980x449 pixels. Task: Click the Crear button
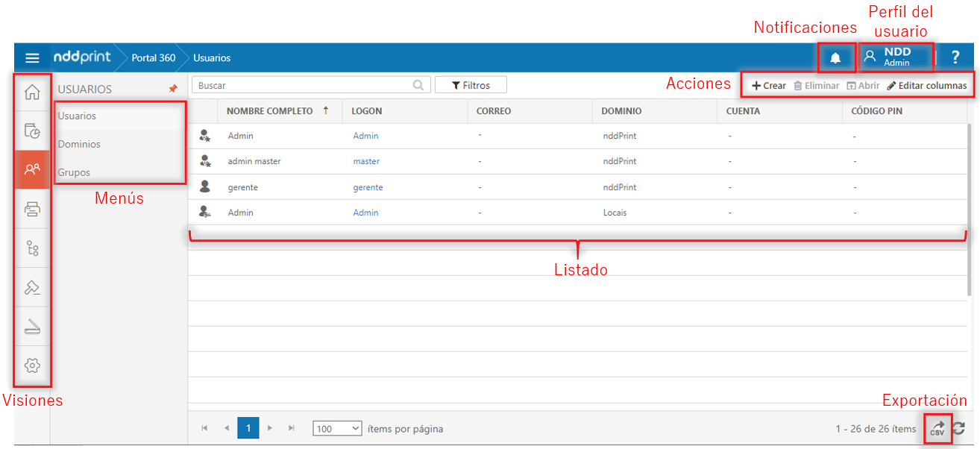point(768,86)
